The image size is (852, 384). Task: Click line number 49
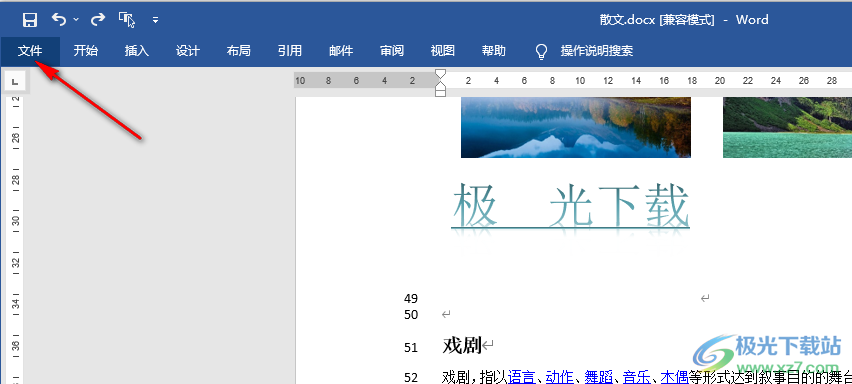(x=411, y=298)
